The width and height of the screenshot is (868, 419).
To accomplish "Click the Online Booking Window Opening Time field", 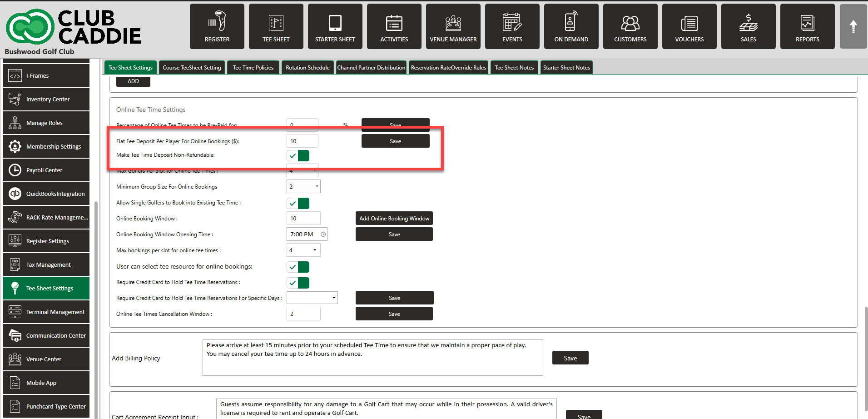I will click(307, 234).
